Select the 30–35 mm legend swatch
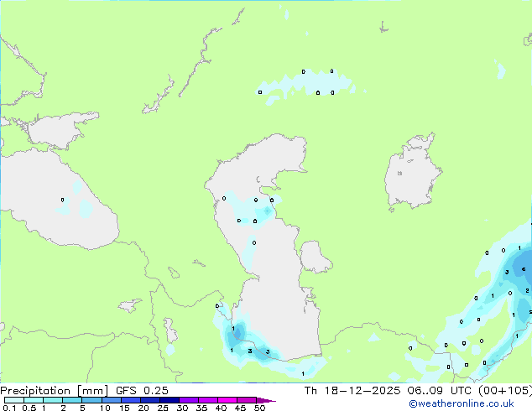Viewport: 532px width, 411px height. [x=189, y=400]
